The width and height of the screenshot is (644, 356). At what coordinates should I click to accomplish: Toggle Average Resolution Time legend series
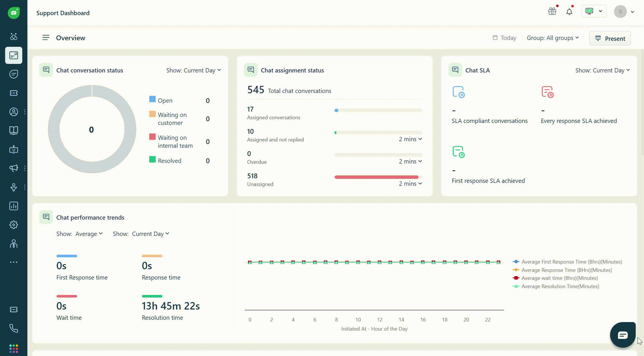560,286
